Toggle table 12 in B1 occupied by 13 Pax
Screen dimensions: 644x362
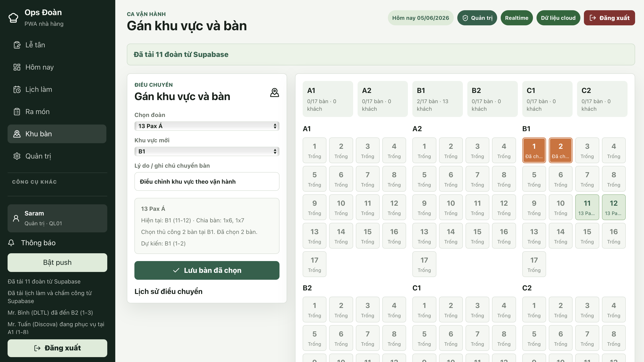[614, 207]
